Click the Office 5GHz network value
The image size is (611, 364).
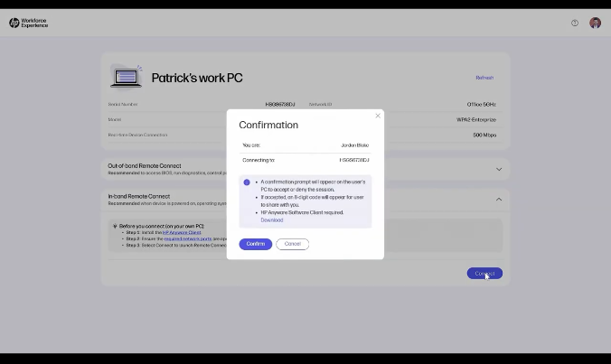[481, 105]
